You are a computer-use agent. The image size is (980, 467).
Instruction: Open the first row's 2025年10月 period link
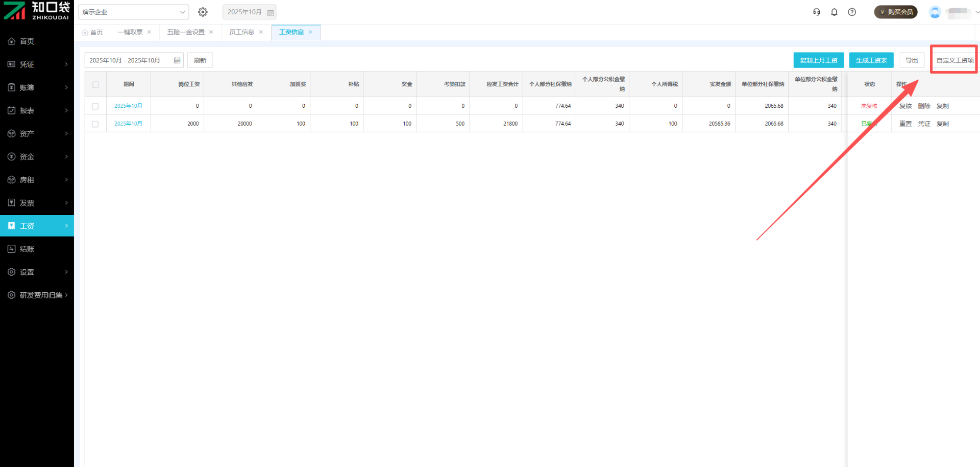coord(128,106)
